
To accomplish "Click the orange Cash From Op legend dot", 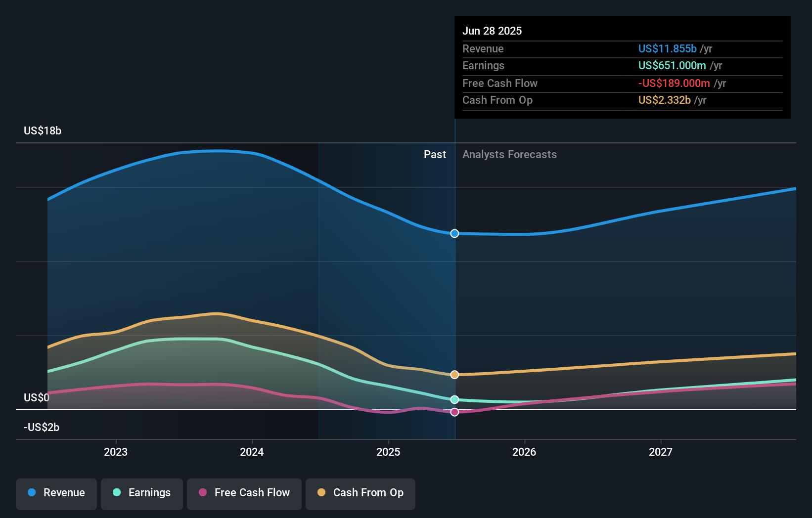I will click(x=321, y=493).
